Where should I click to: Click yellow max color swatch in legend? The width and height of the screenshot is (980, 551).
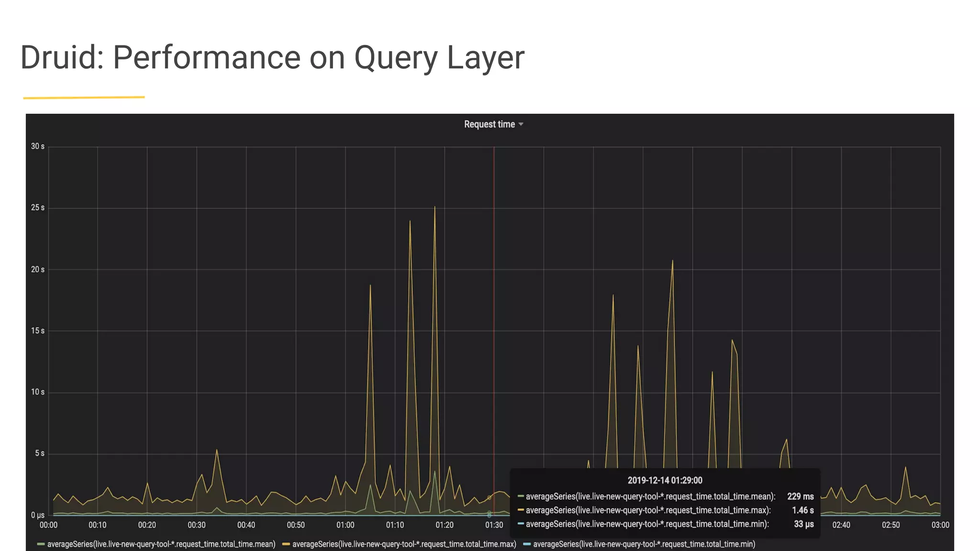point(286,544)
